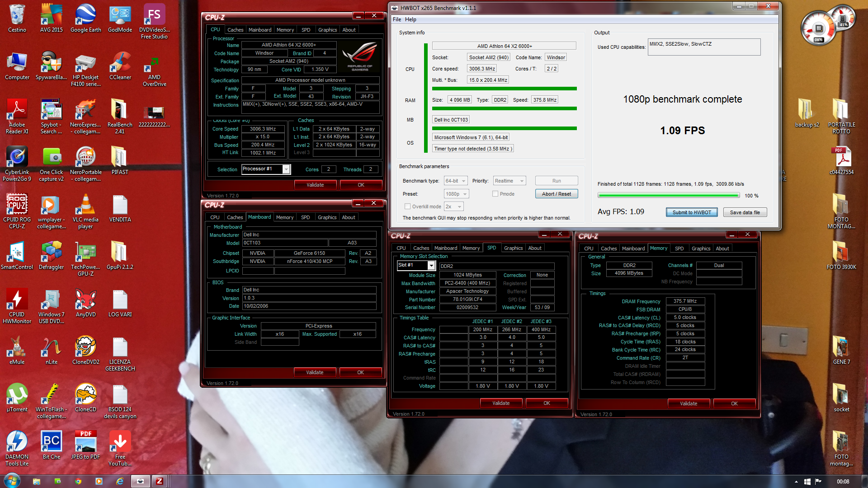The image size is (868, 488).
Task: Open CCleaner desktop shortcut
Action: (x=120, y=66)
